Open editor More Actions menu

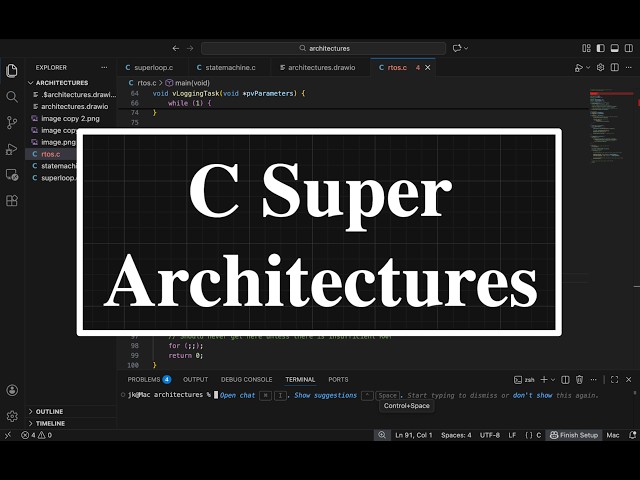tap(629, 67)
